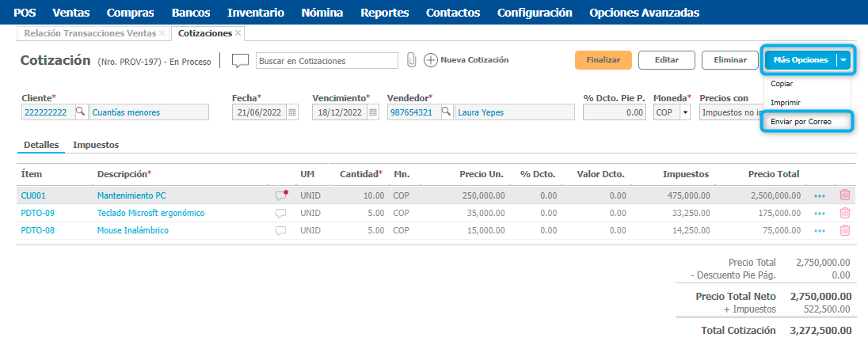Expand the Más Opciones dropdown arrow
868x345 pixels.
(x=844, y=60)
